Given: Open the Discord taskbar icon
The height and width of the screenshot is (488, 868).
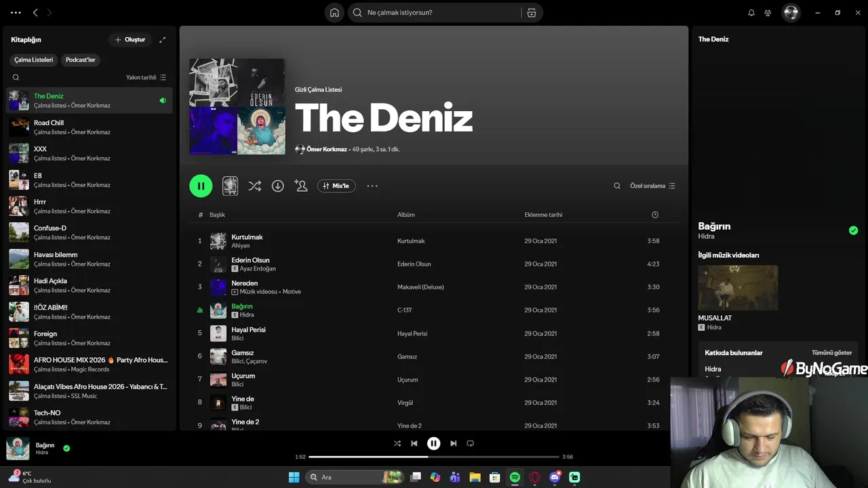Looking at the screenshot, I should [x=555, y=477].
